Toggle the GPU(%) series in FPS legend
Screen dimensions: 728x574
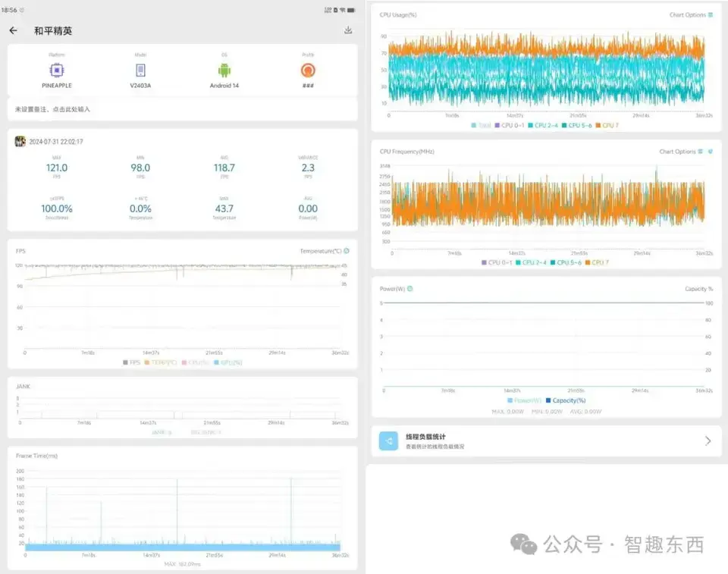pyautogui.click(x=228, y=362)
